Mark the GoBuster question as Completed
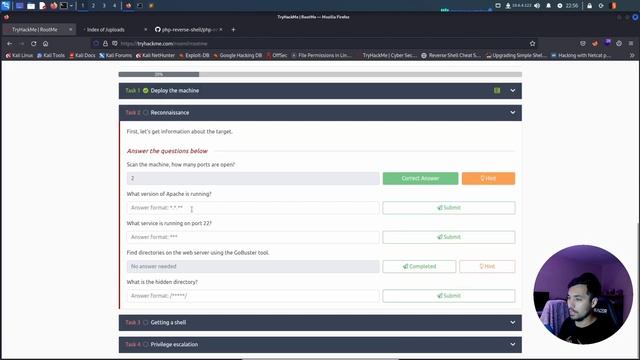 tap(419, 267)
